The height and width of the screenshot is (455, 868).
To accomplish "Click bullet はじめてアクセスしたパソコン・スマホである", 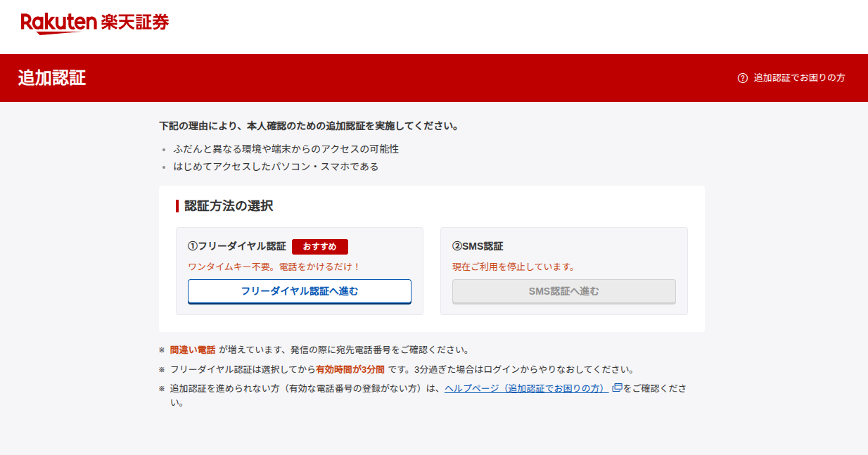I will [276, 167].
